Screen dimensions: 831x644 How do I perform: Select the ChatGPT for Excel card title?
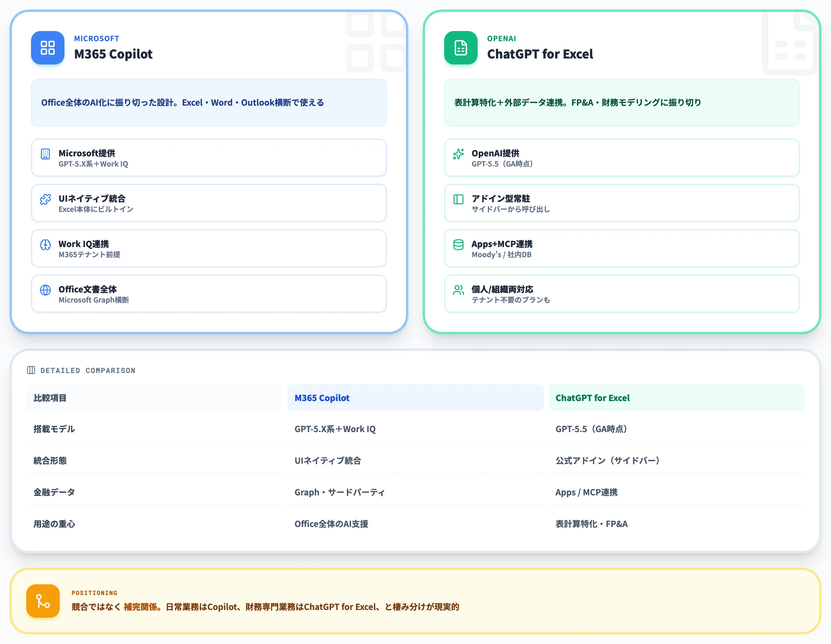540,54
